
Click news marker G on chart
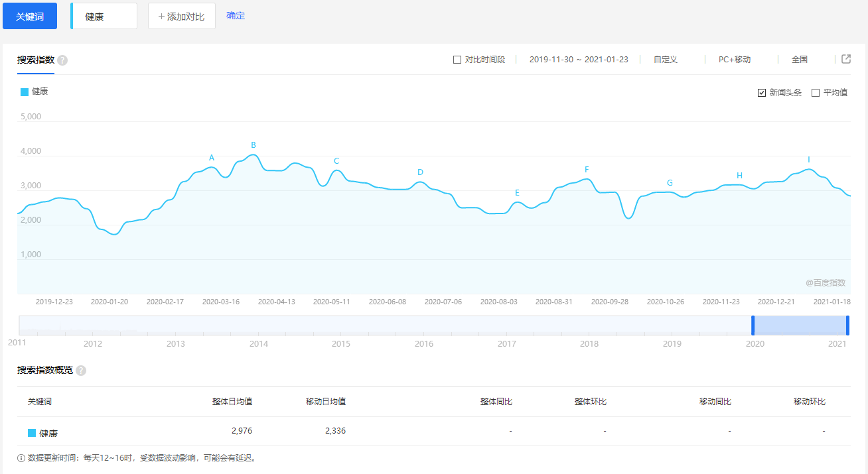[670, 183]
